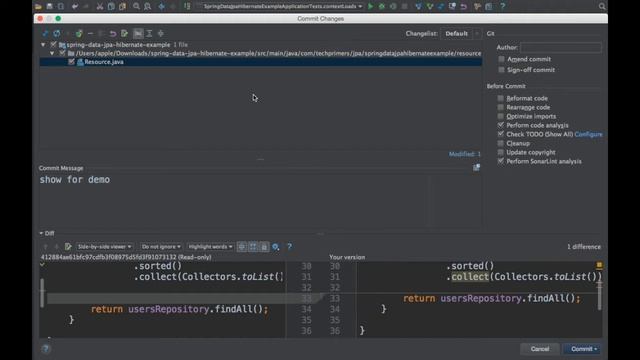Click the yellow change marker in right diff gutter
Image resolution: width=640 pixels, height=360 pixels.
599,265
